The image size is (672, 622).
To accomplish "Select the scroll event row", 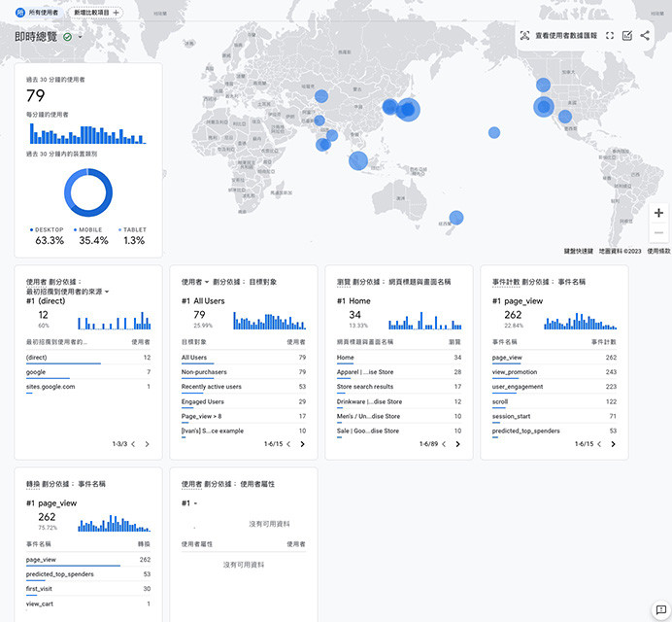I will click(554, 402).
